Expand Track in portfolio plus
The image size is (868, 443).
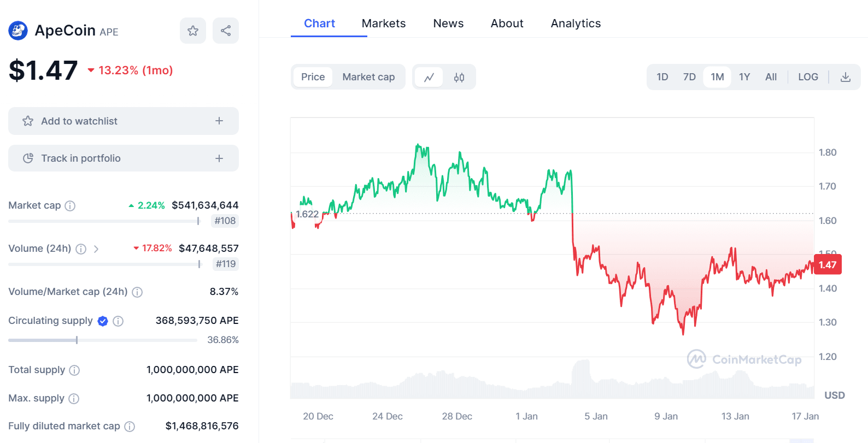point(219,158)
